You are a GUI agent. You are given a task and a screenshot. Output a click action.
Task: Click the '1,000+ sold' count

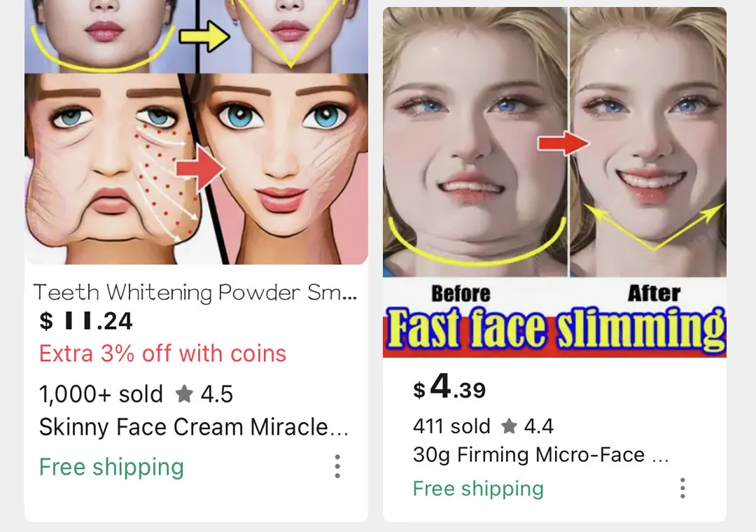pyautogui.click(x=101, y=394)
